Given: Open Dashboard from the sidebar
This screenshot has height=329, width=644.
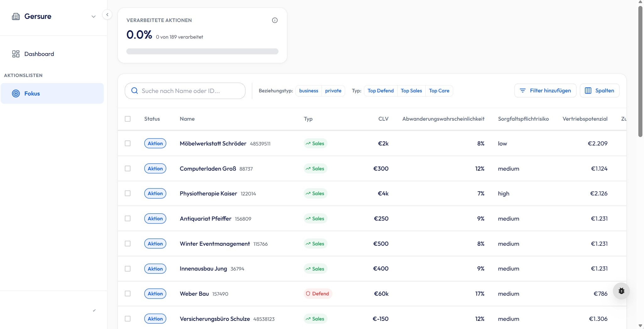Looking at the screenshot, I should [39, 54].
